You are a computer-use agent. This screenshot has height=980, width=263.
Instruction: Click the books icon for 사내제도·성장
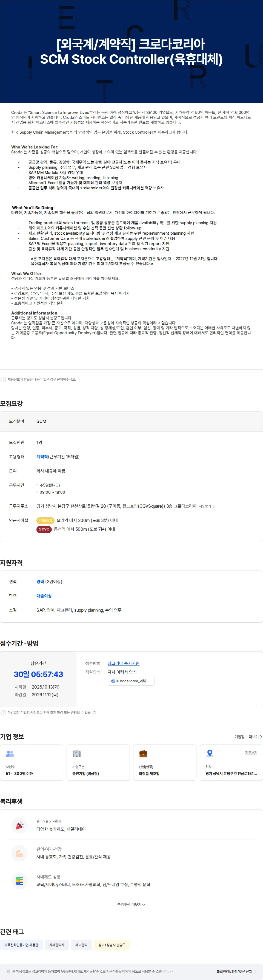[x=19, y=881]
